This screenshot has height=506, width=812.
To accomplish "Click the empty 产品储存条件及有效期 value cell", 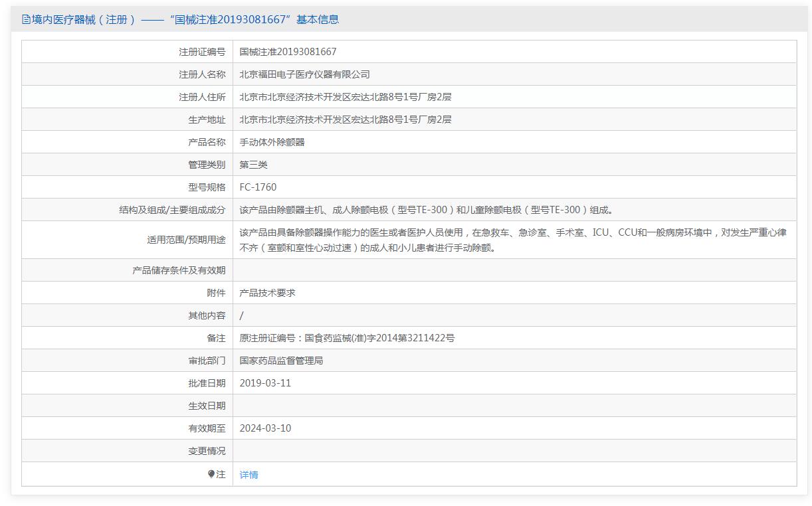I will coord(514,270).
